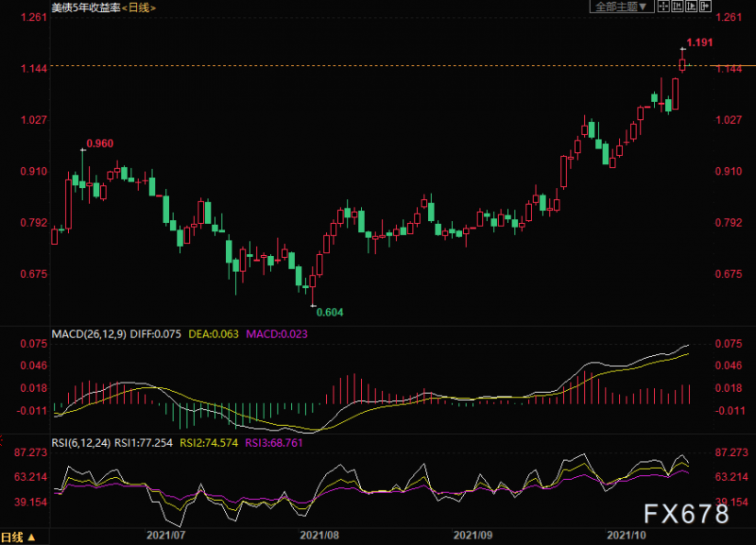
Task: Click the RSI3:68.761 purple legend value
Action: coord(273,442)
